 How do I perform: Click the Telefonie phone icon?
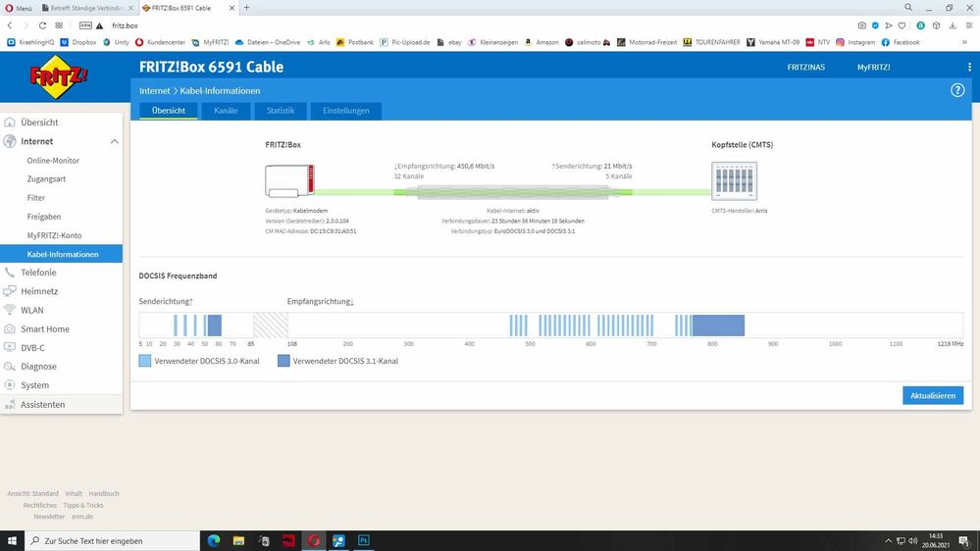10,273
